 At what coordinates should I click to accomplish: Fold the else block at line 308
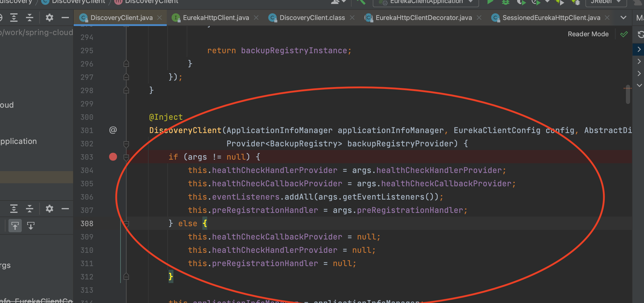126,224
